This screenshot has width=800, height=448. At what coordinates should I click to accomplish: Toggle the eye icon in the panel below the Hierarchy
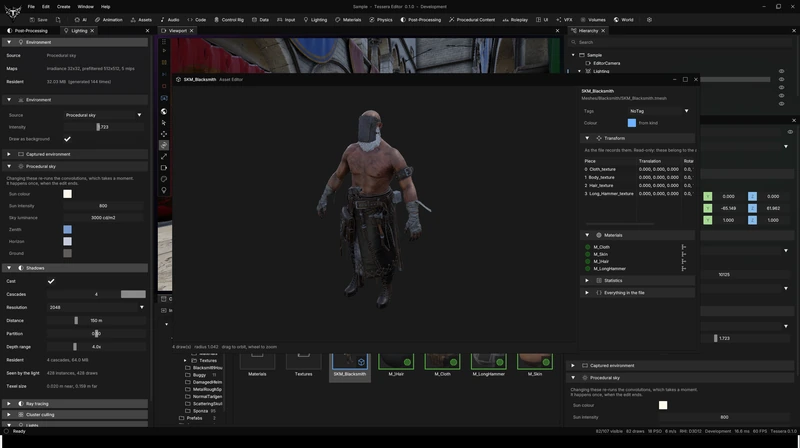(x=790, y=132)
